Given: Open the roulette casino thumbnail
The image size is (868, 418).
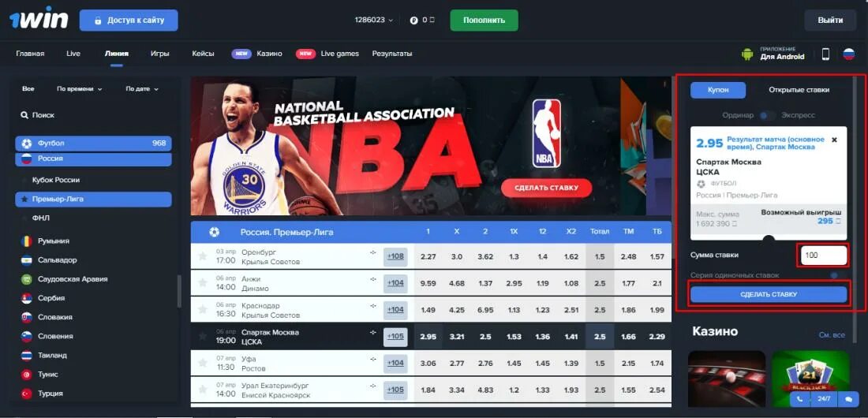Looking at the screenshot, I should 726,379.
